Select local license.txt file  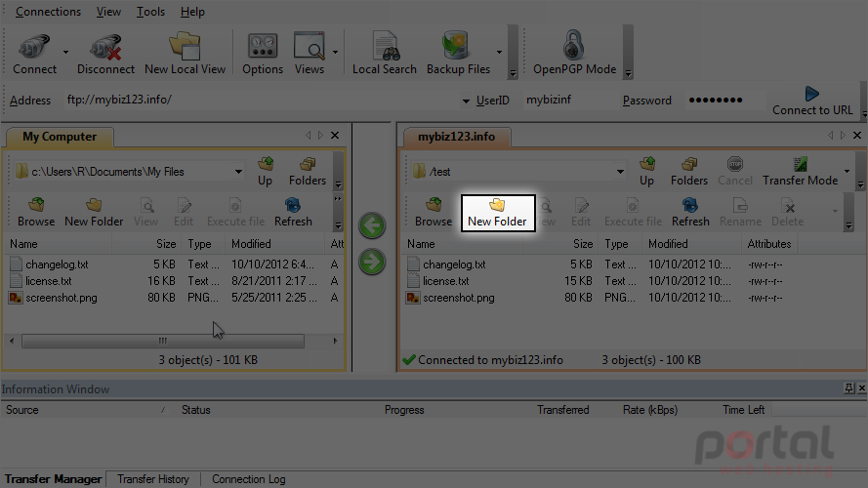pos(49,281)
